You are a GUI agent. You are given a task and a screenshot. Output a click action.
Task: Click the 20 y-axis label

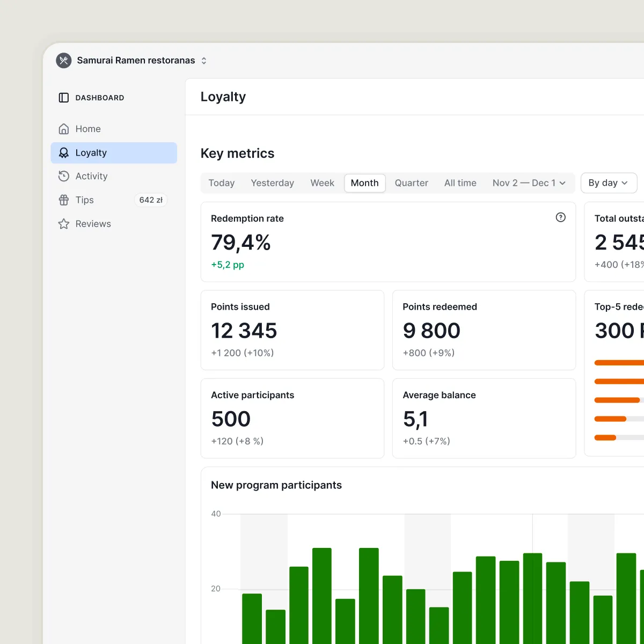coord(216,589)
